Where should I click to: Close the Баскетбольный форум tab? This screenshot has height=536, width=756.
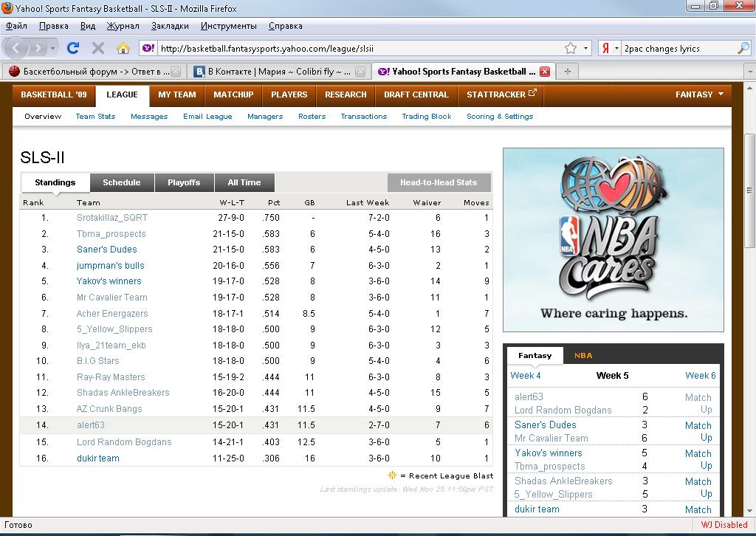(x=176, y=72)
